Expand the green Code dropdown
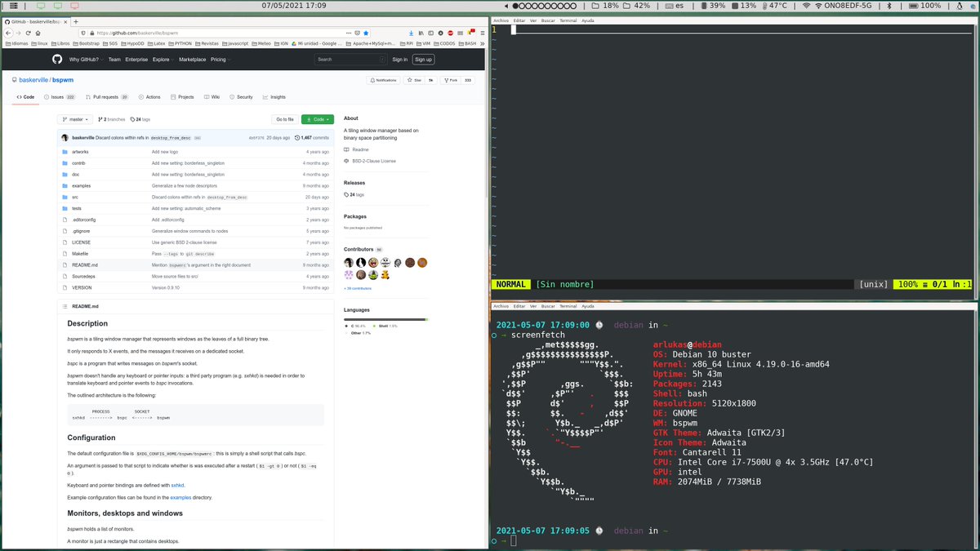 click(x=318, y=119)
